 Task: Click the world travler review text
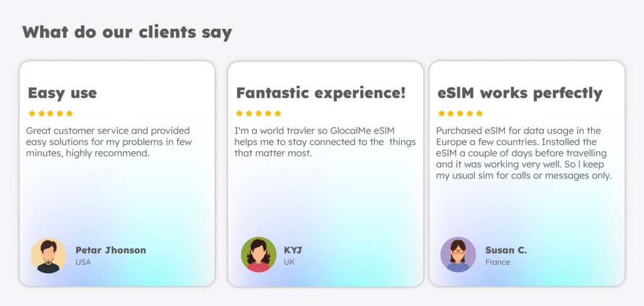pos(325,142)
